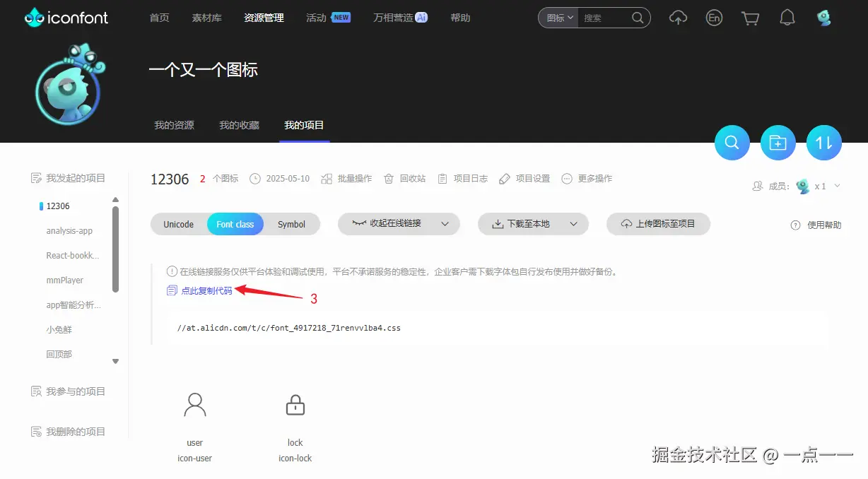Click the font CSS link text
The width and height of the screenshot is (868, 479).
289,328
